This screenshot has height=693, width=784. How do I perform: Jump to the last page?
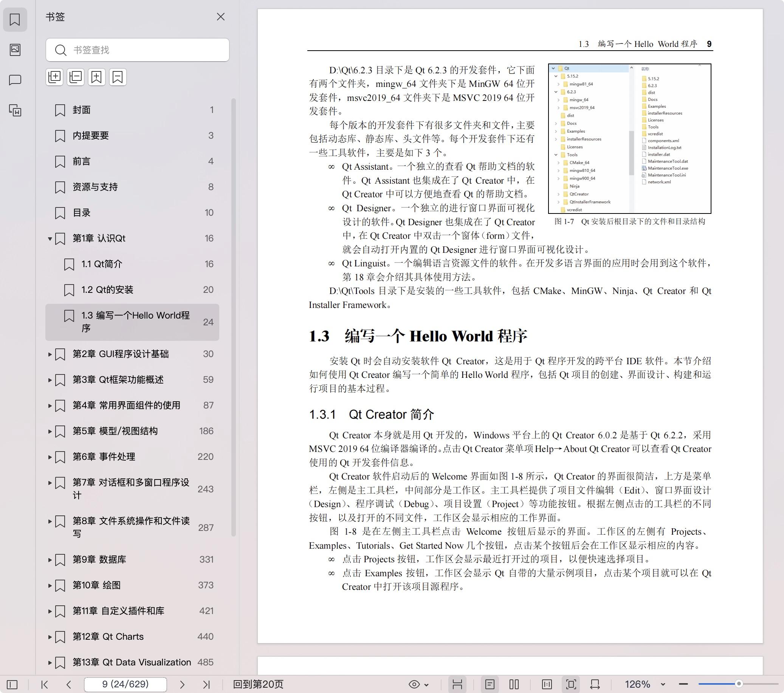[x=206, y=685]
